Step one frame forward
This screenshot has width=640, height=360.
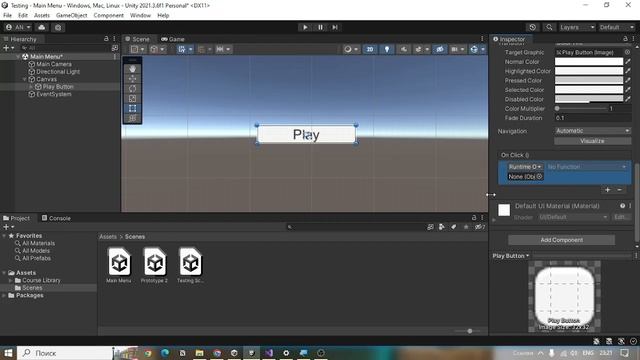coord(335,27)
